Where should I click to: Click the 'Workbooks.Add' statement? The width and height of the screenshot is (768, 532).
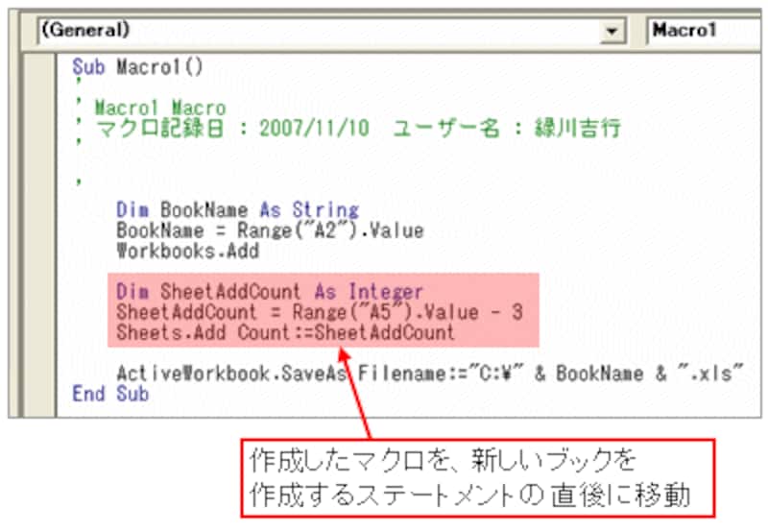(x=187, y=251)
